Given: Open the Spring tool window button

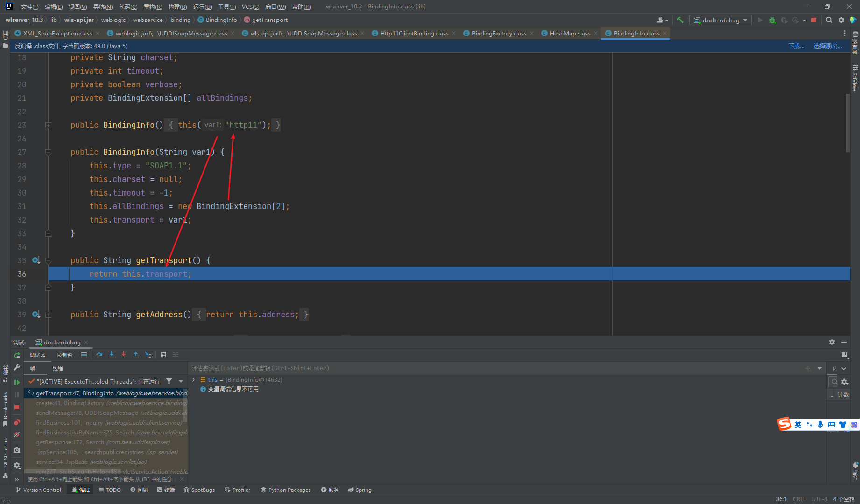Looking at the screenshot, I should pyautogui.click(x=360, y=490).
